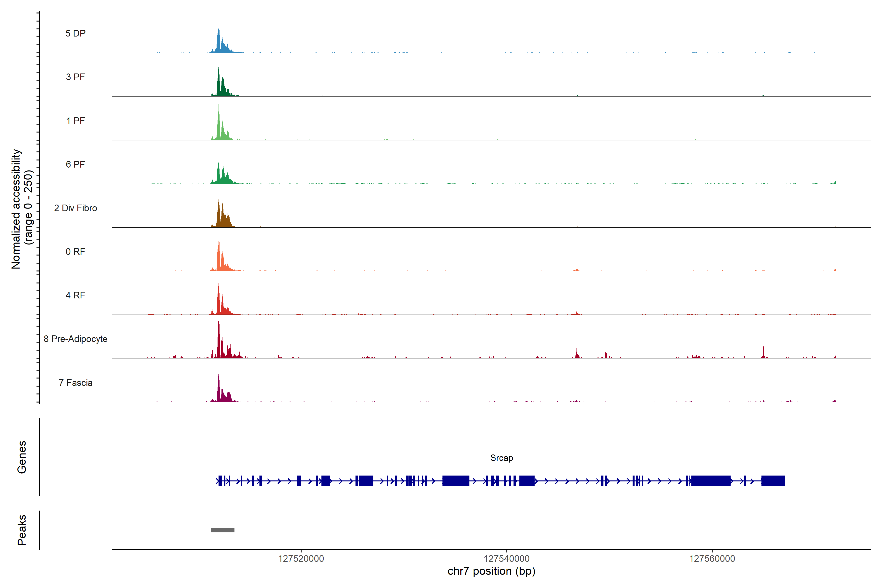Click the chr7 position axis title
This screenshot has height=588, width=882.
coord(491,571)
